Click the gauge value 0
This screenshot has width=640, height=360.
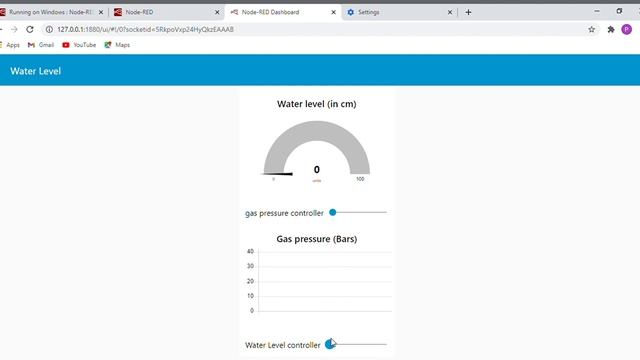[x=317, y=169]
